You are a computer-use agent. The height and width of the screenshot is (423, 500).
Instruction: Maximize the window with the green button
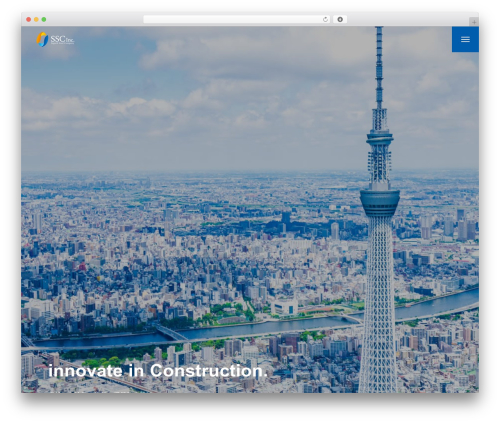(x=44, y=19)
